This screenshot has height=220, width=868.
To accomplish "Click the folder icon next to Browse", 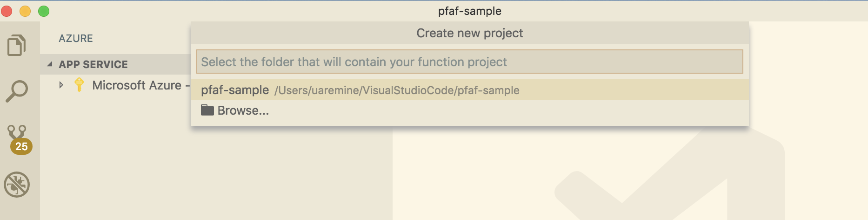I will coord(207,110).
